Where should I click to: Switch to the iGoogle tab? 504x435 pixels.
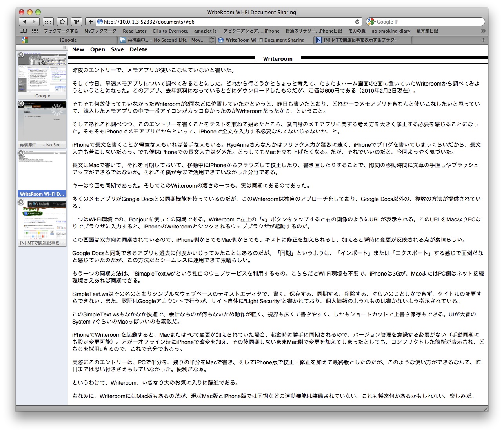pos(68,40)
